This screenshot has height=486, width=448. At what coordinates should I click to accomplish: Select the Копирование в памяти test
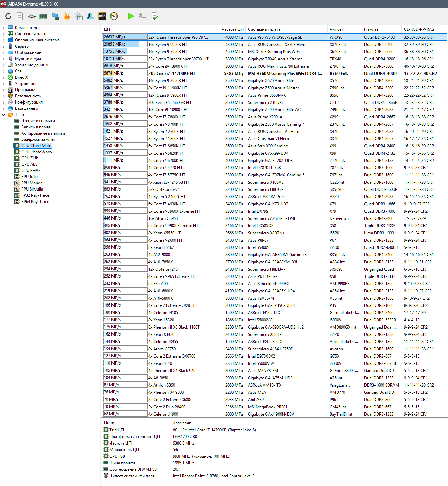[x=43, y=133]
